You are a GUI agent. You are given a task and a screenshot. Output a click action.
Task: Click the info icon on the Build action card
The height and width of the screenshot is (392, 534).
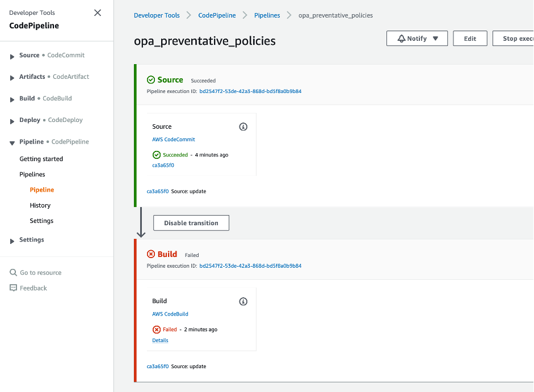[x=243, y=301]
